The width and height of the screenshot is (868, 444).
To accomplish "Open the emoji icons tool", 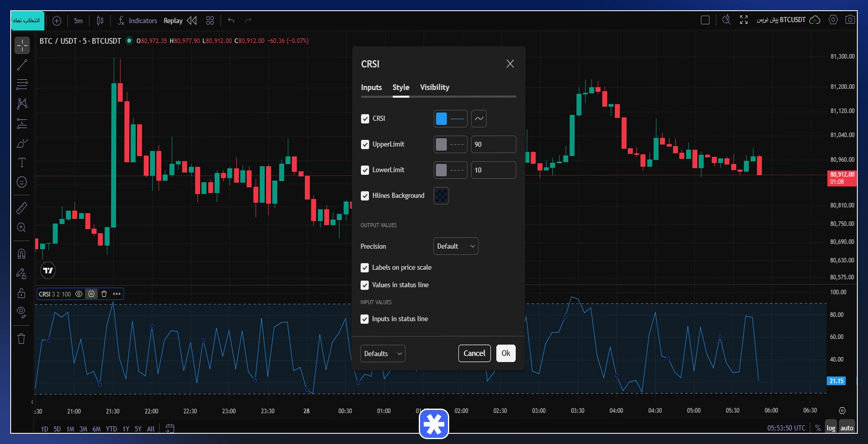I will [x=22, y=182].
